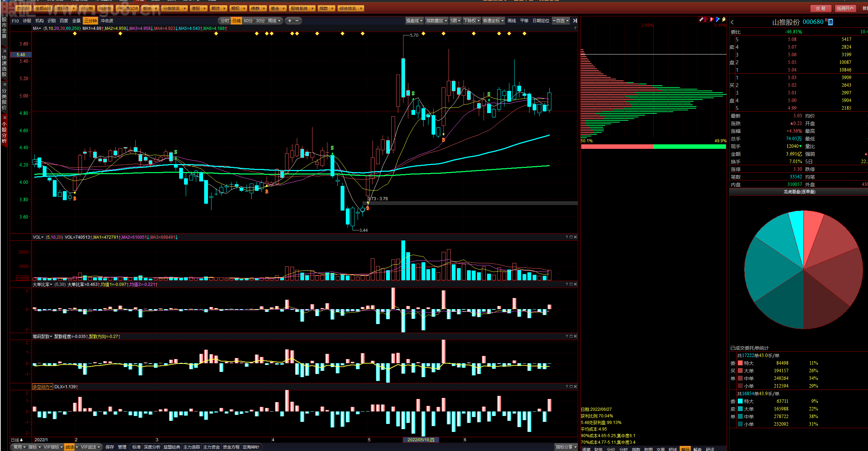The image size is (868, 451).
Task: Open 分类排名 dropdown
Action: pos(175,8)
